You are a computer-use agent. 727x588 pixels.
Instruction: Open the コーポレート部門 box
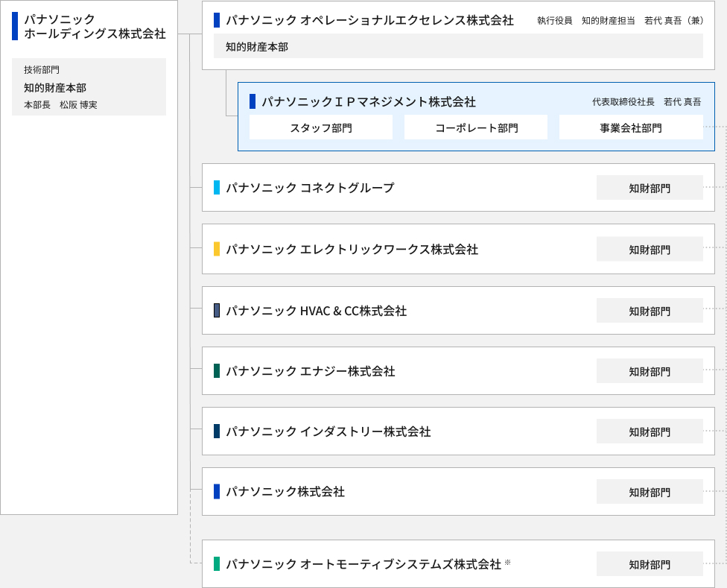[x=475, y=127]
